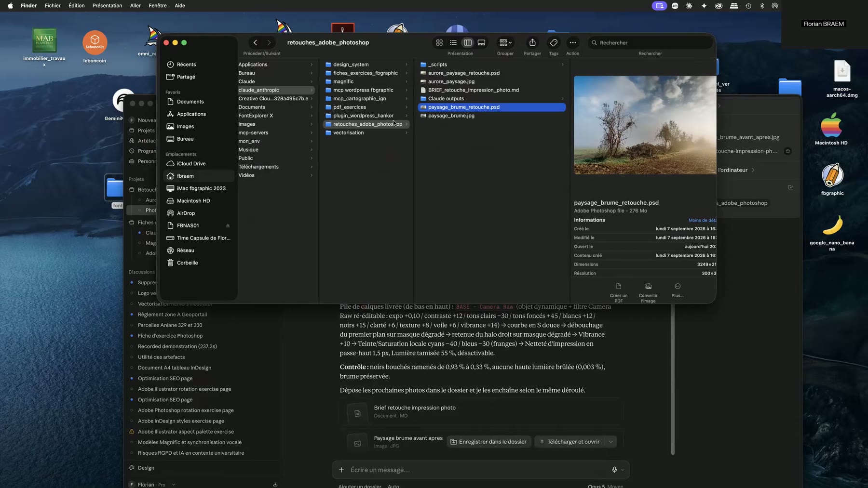Switch Finder to gallery view
The width and height of the screenshot is (868, 488).
(x=481, y=42)
